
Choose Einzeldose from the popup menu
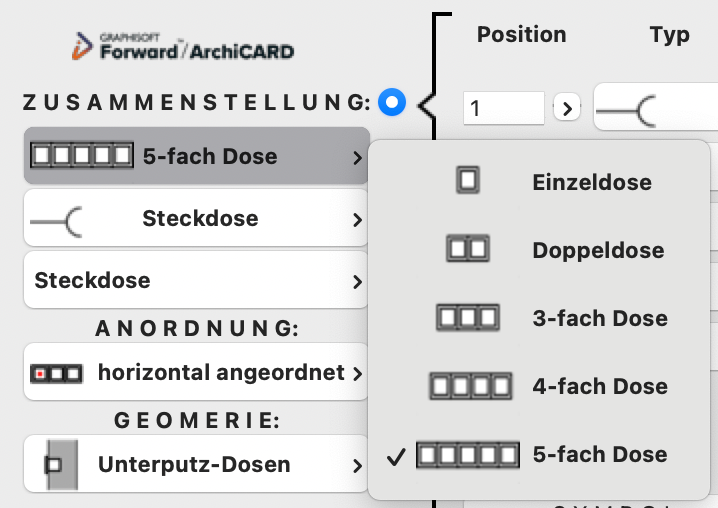point(591,182)
